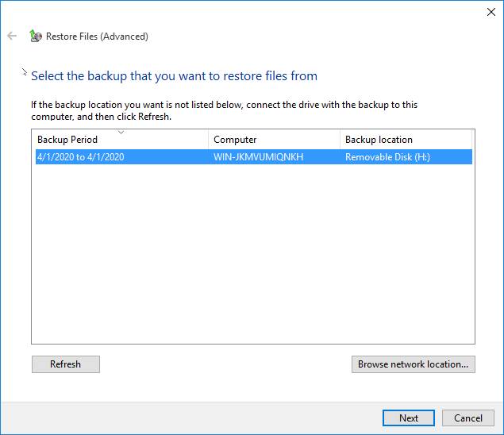504x435 pixels.
Task: Click the back arrow icon
Action: point(12,36)
